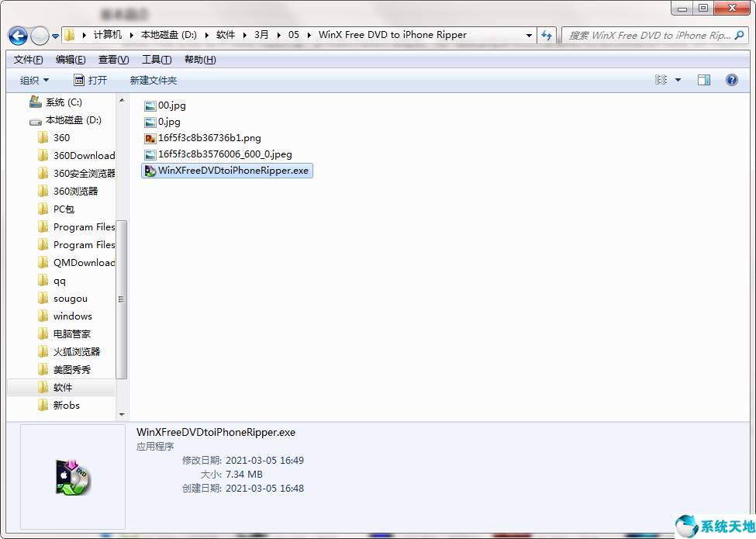Screen dimensions: 756x539
Task: Open the windows folder in tree
Action: 64,316
